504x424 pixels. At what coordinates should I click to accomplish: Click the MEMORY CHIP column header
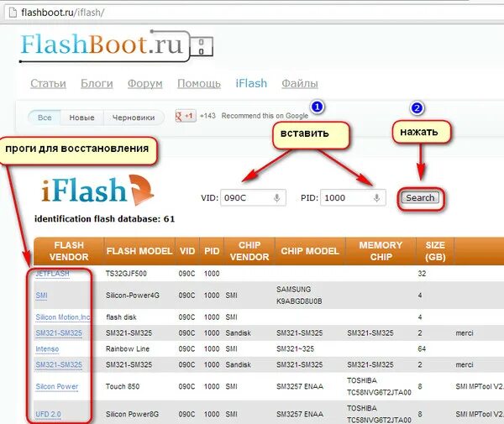coord(381,251)
